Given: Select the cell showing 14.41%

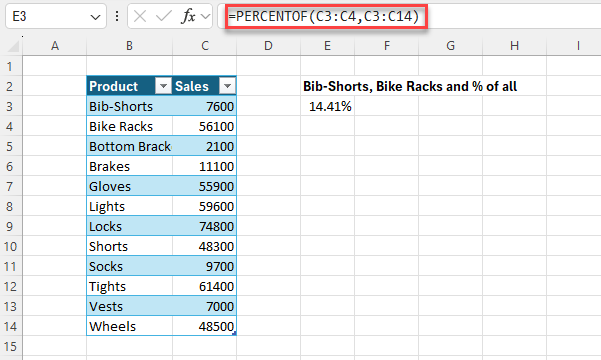Looking at the screenshot, I should (328, 107).
